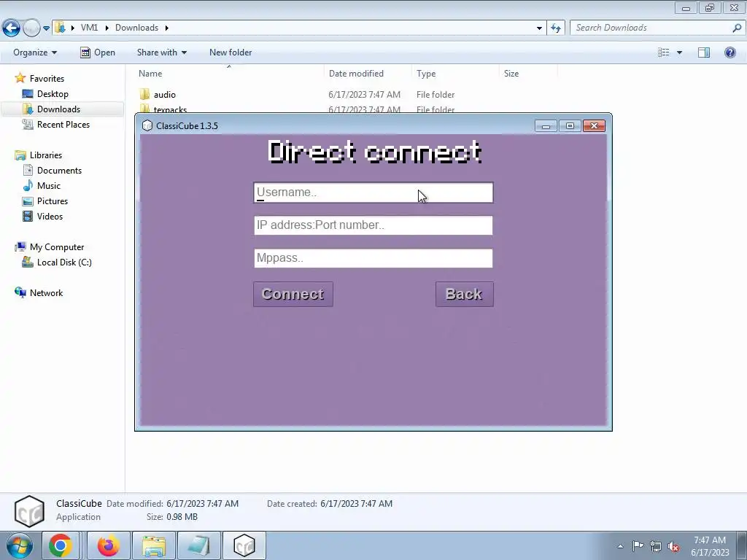Open the address bar history dropdown
747x560 pixels.
tap(539, 28)
